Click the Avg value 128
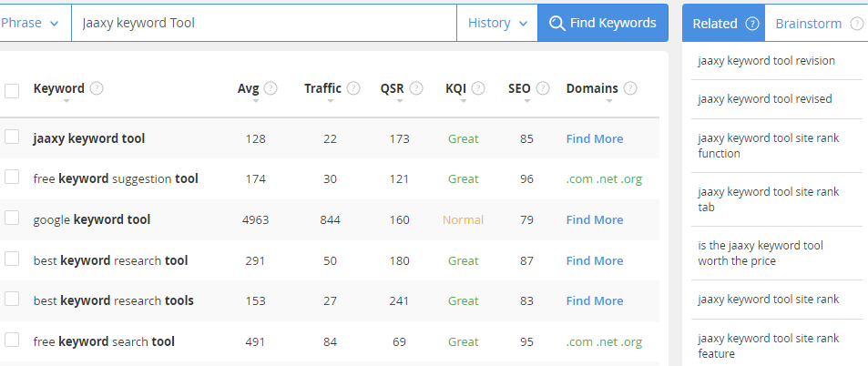 point(256,138)
